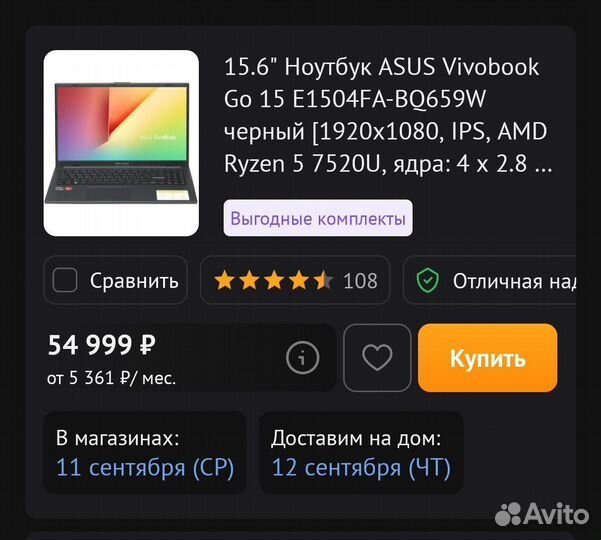Open Выгодные комплекты badge

[x=318, y=218]
